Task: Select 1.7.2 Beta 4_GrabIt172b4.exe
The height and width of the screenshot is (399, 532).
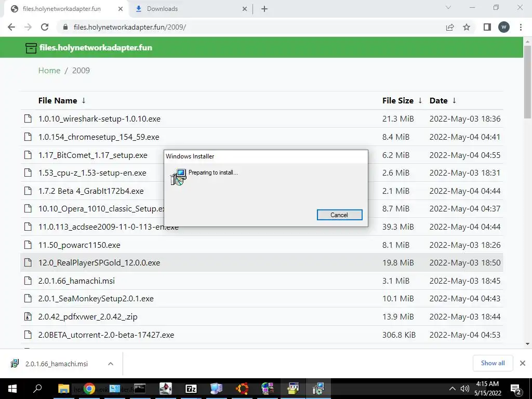Action: [x=91, y=191]
